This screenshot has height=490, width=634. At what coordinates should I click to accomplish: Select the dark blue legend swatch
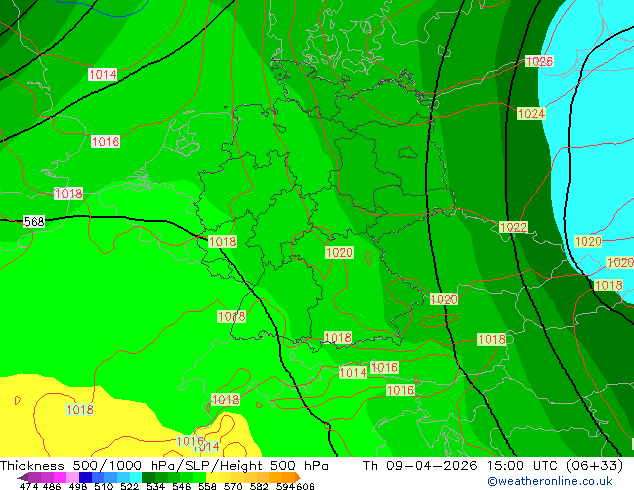85,477
